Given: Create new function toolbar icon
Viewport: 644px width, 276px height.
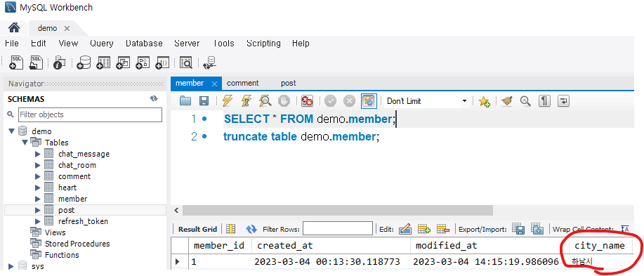Looking at the screenshot, I should (x=162, y=63).
